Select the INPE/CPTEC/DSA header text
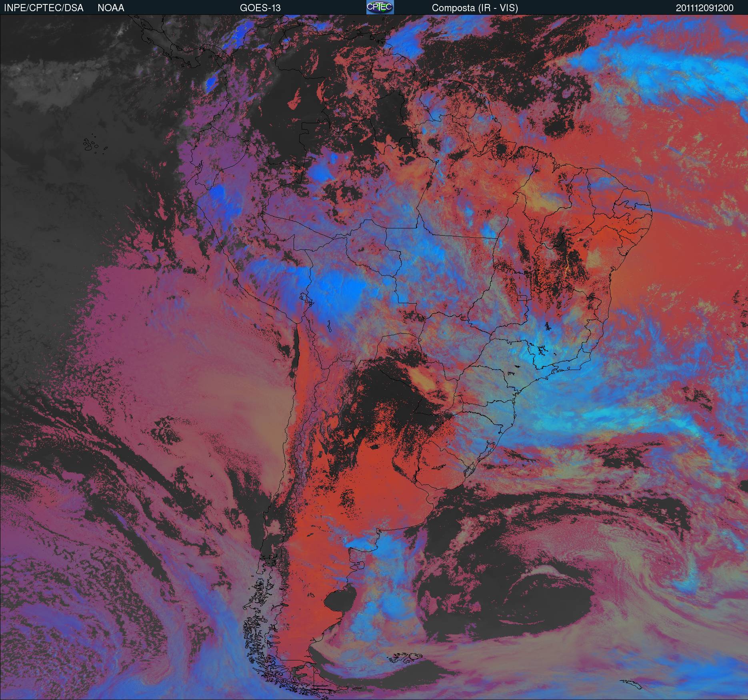The width and height of the screenshot is (748, 700). click(44, 8)
